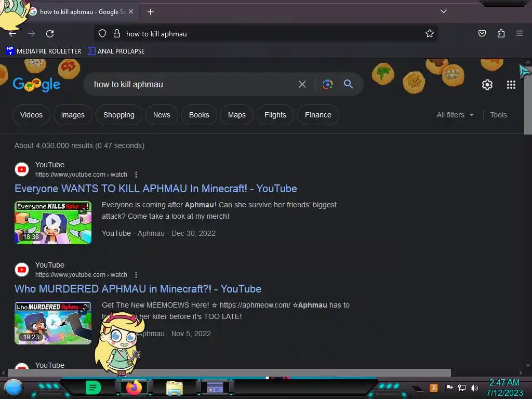Click the network tray icon

[462, 388]
